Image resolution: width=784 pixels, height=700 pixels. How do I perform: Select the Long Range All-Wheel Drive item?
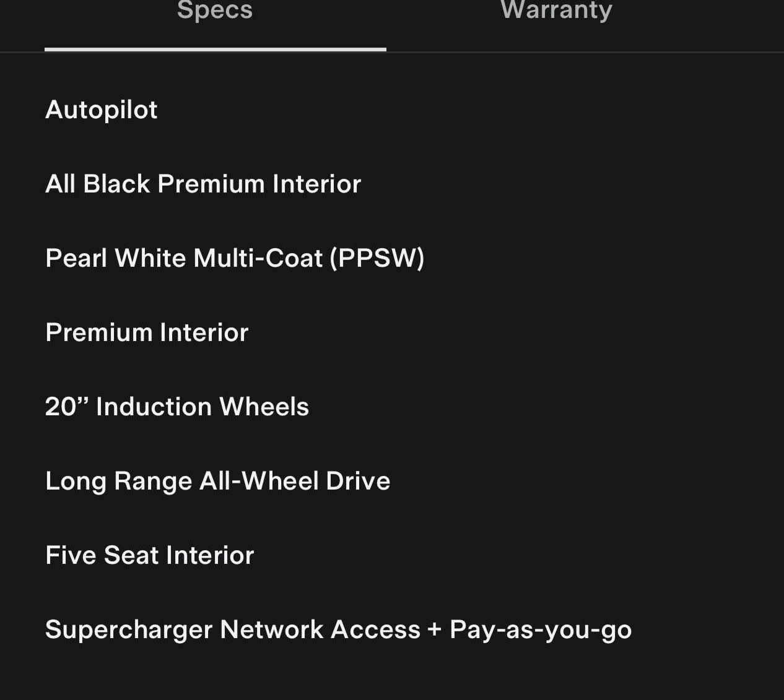coord(217,482)
